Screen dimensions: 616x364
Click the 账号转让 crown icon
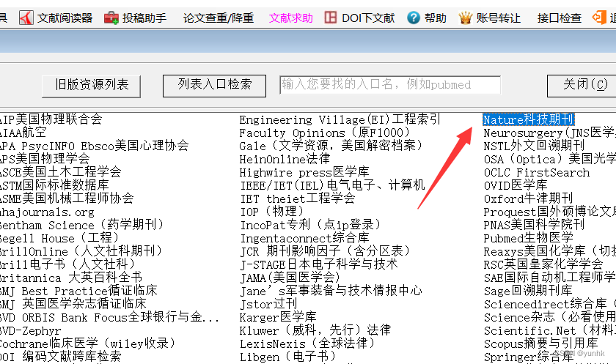465,18
